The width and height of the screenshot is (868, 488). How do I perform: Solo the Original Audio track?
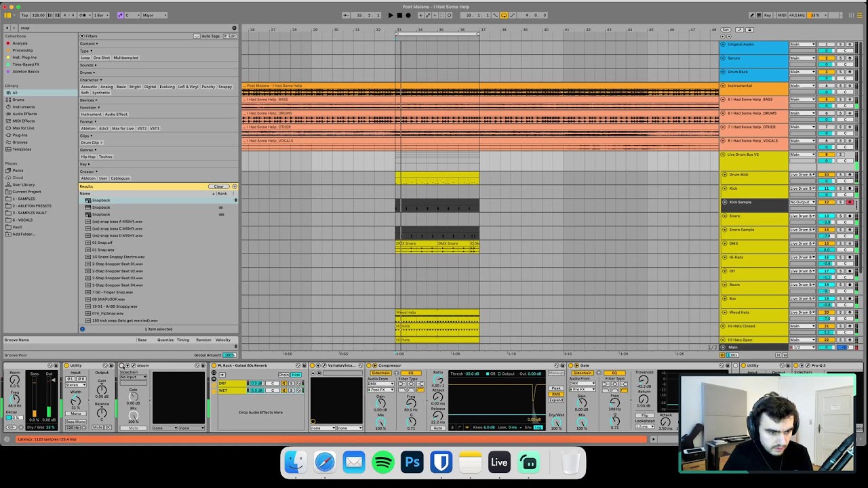point(840,45)
